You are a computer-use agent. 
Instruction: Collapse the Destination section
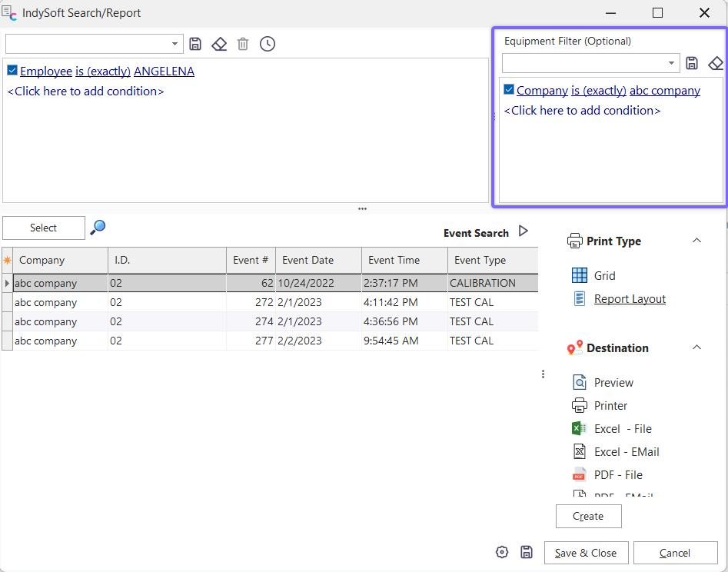click(696, 348)
